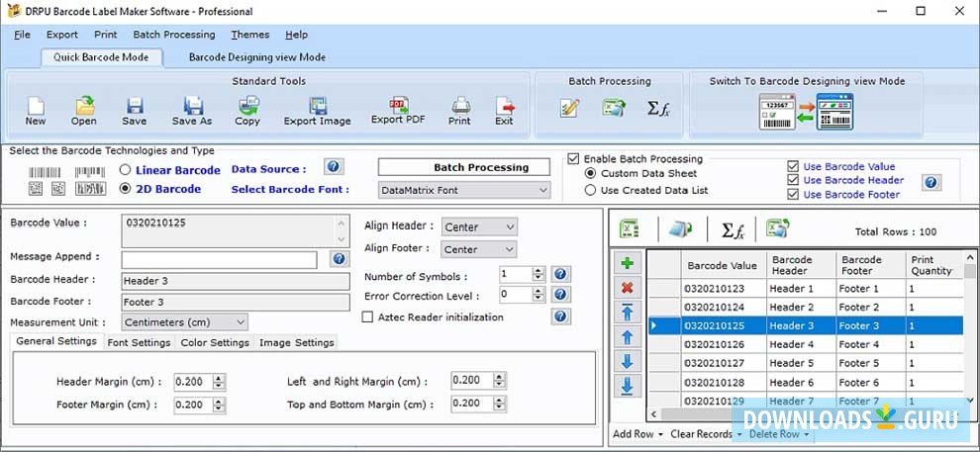
Task: Click the data table vertical scrollbar
Action: tap(969, 329)
